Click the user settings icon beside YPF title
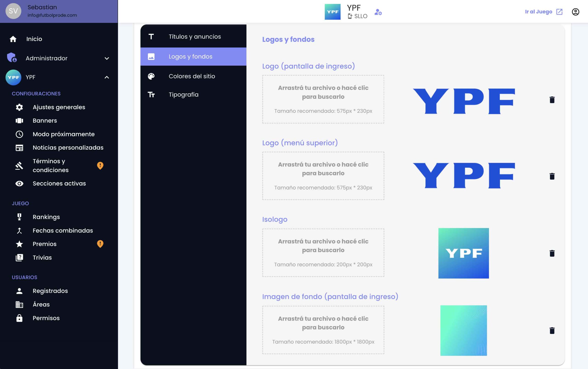 click(378, 12)
